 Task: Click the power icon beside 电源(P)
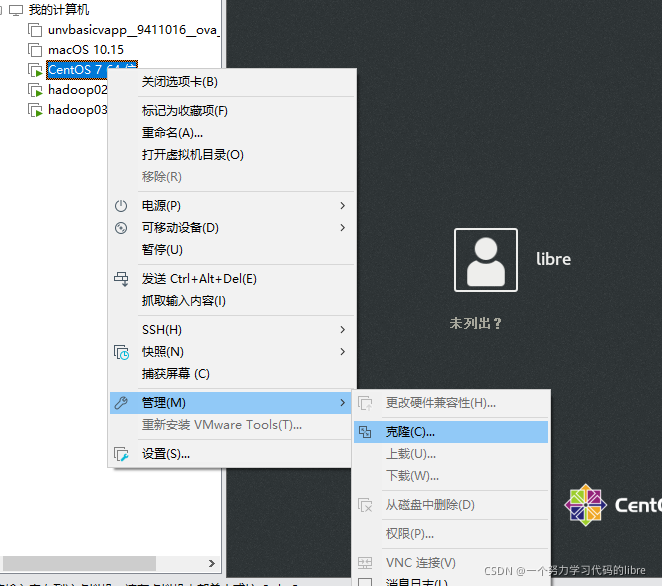121,206
